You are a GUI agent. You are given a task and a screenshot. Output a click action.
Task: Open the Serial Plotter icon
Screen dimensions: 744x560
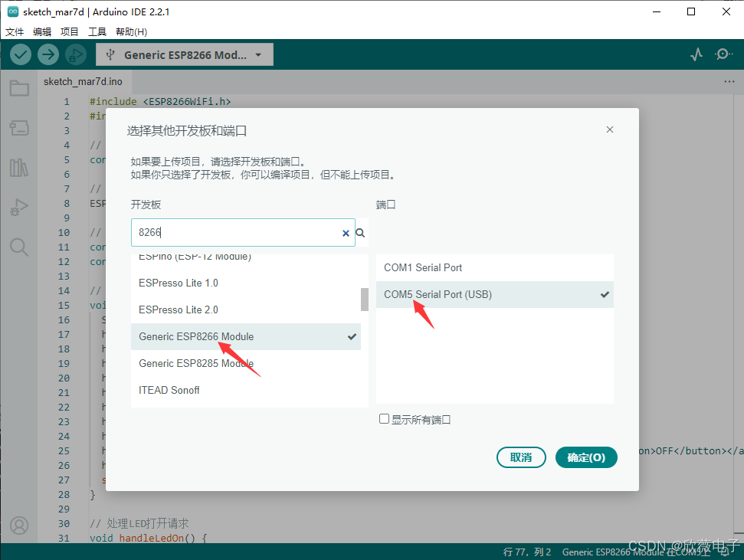click(x=696, y=54)
